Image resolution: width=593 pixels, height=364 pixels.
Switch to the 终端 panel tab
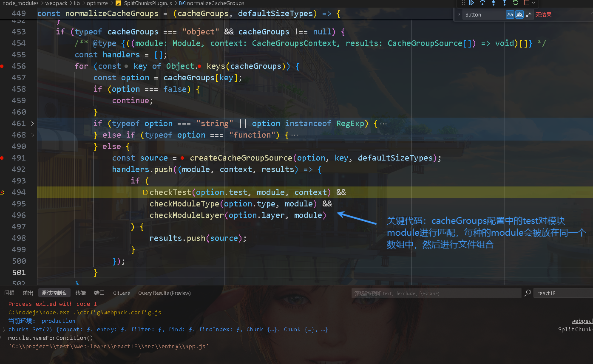point(81,293)
